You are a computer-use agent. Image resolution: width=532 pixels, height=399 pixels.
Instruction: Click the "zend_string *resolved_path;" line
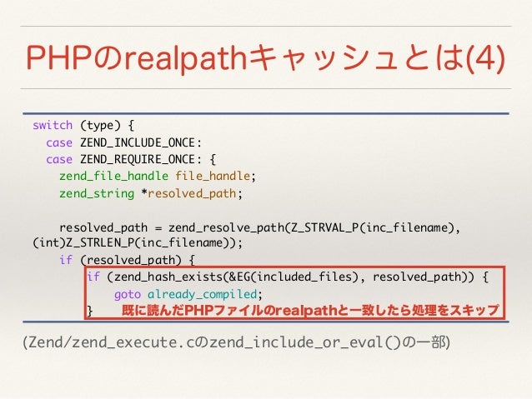[x=151, y=193]
